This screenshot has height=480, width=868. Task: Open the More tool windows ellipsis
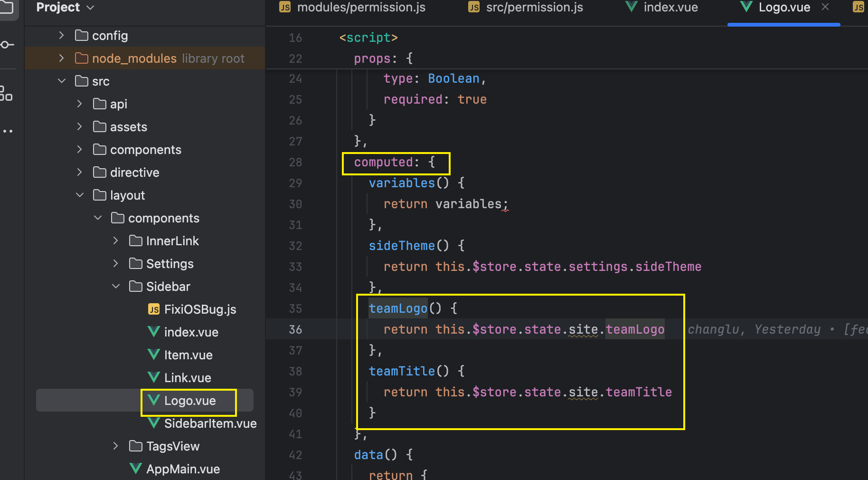click(7, 131)
